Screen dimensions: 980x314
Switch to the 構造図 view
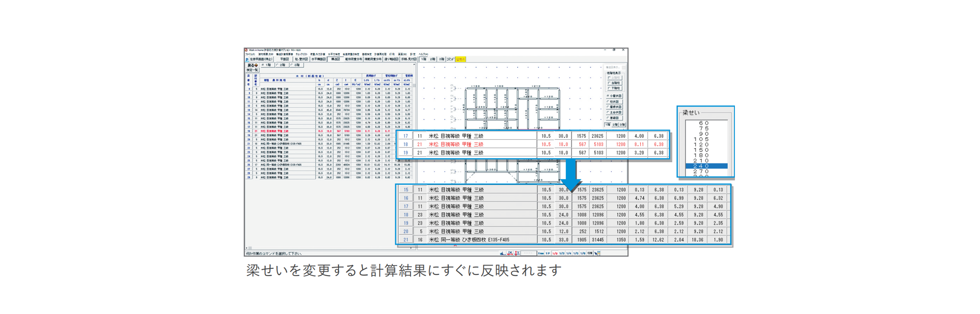(x=335, y=59)
